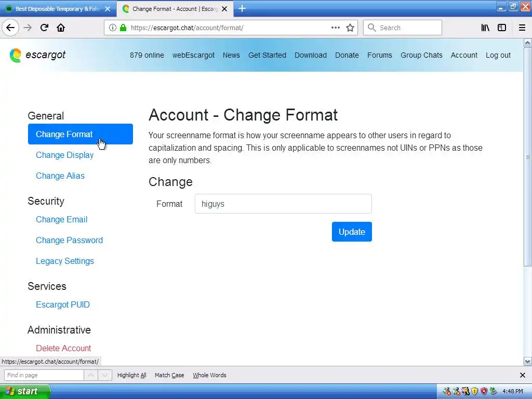Open the Download page
Viewport: 532px width, 399px height.
point(311,55)
